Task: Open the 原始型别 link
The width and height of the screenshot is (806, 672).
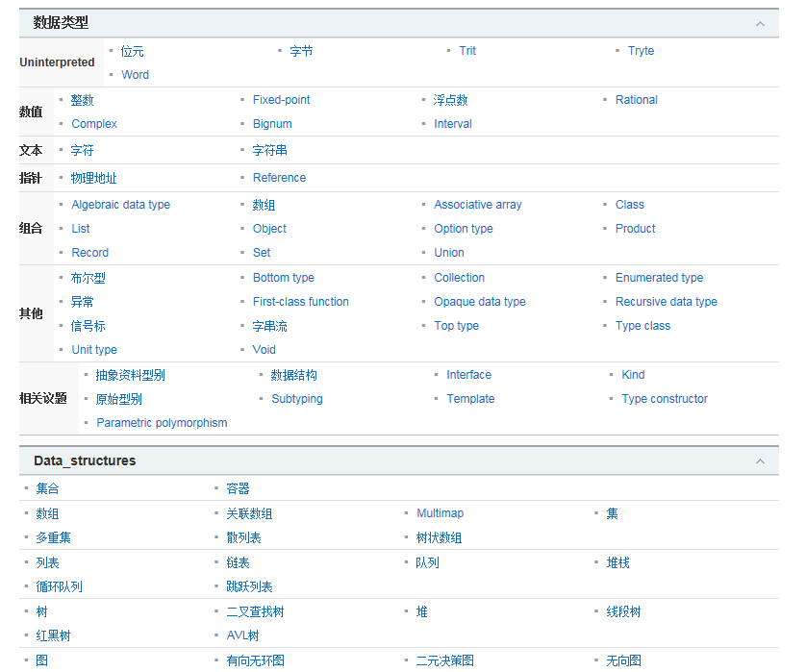Action: [118, 400]
